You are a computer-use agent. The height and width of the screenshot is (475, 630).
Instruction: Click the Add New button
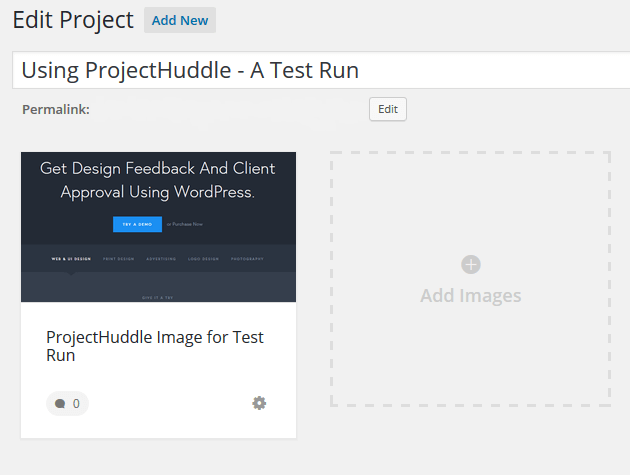click(x=180, y=20)
